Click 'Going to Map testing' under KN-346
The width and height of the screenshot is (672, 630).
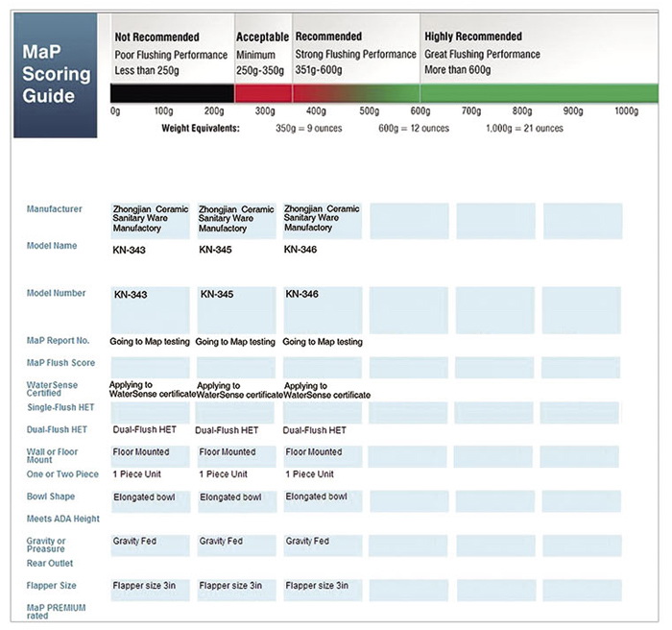tap(323, 342)
